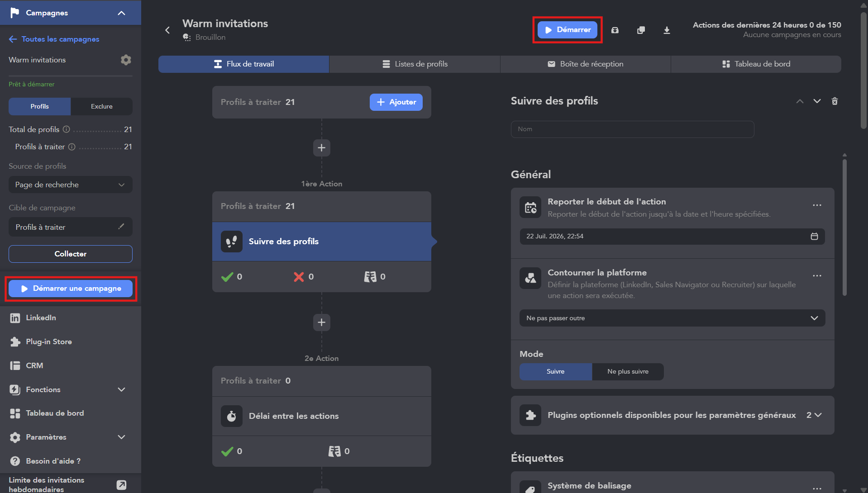Viewport: 868px width, 493px height.
Task: Click the Démarrer button in header
Action: [x=567, y=30]
